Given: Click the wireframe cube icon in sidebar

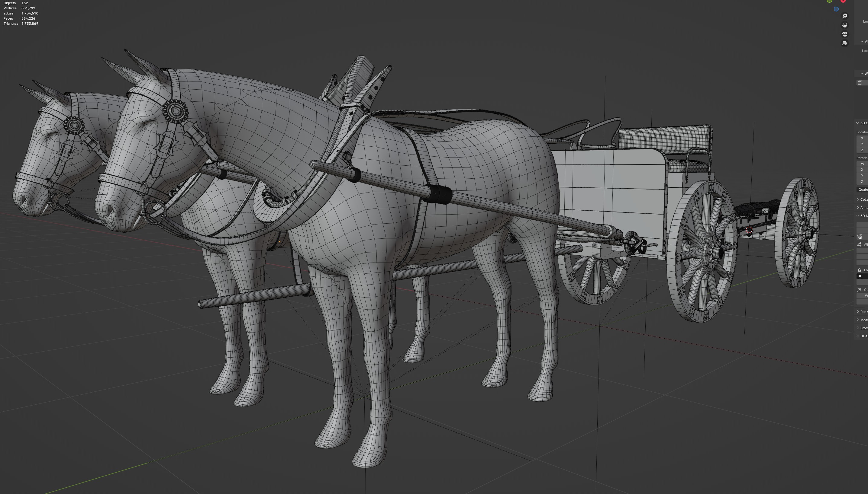Looking at the screenshot, I should (x=860, y=83).
